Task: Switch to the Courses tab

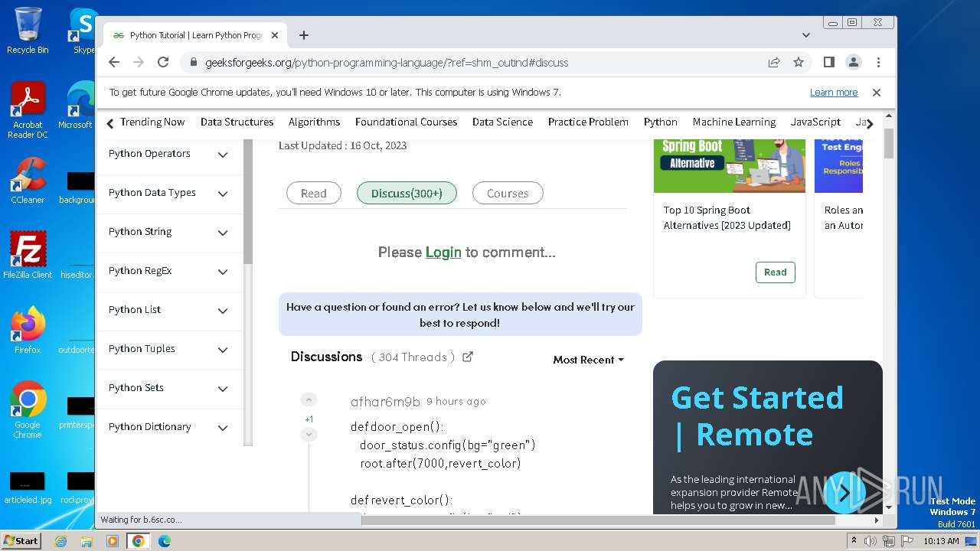Action: pyautogui.click(x=508, y=194)
